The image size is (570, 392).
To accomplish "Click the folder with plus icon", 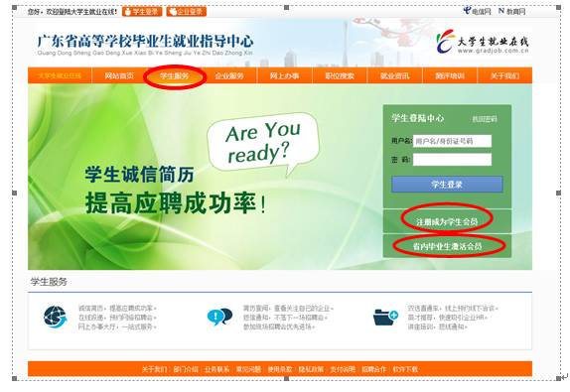I will tap(385, 317).
